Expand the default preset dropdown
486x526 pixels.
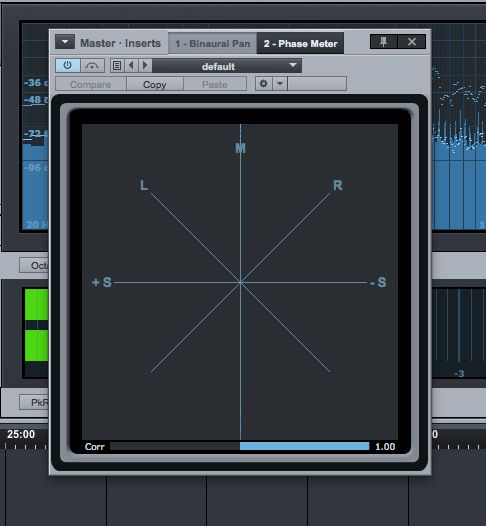pos(227,65)
